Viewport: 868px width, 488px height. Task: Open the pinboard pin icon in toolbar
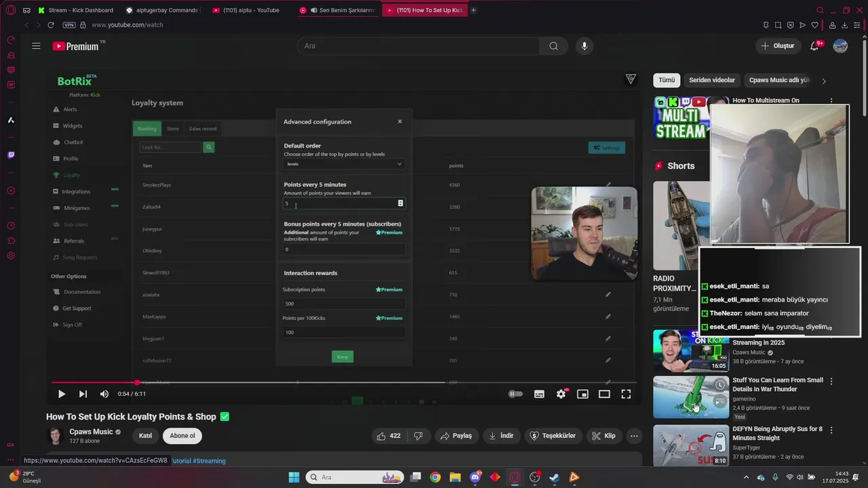click(766, 25)
